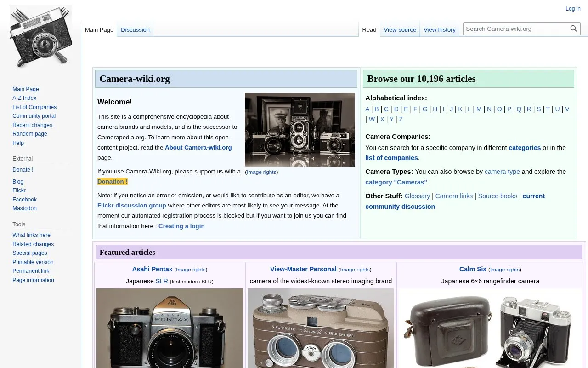The image size is (588, 368).
Task: Open Printable version
Action: [x=33, y=262]
